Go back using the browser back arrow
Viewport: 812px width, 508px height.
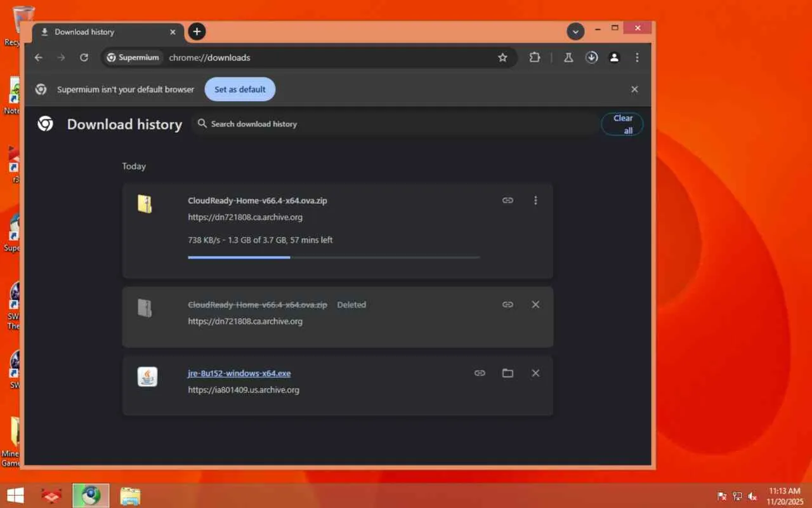(x=39, y=57)
